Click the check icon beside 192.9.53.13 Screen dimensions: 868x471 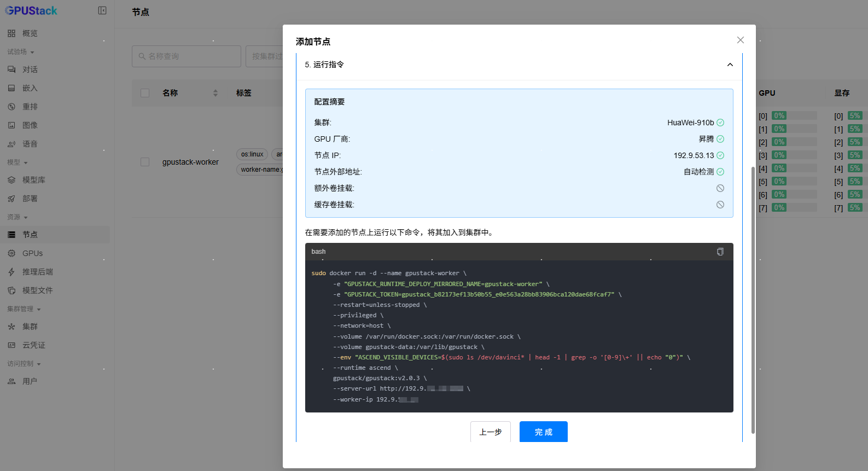point(720,155)
